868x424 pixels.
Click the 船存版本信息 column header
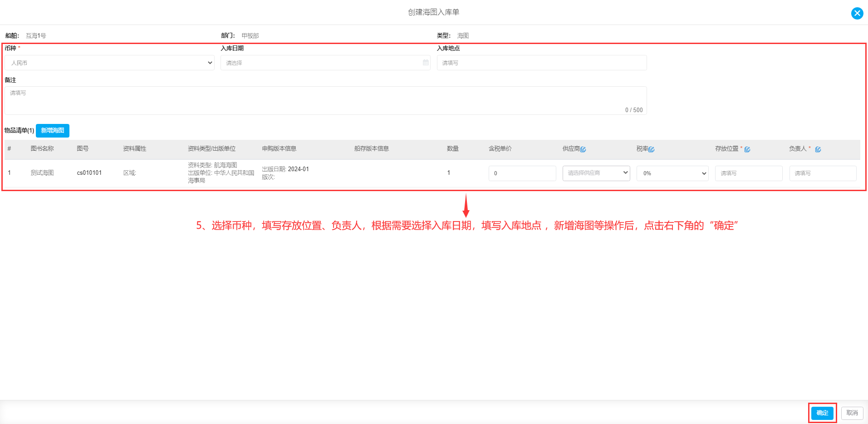click(x=372, y=149)
